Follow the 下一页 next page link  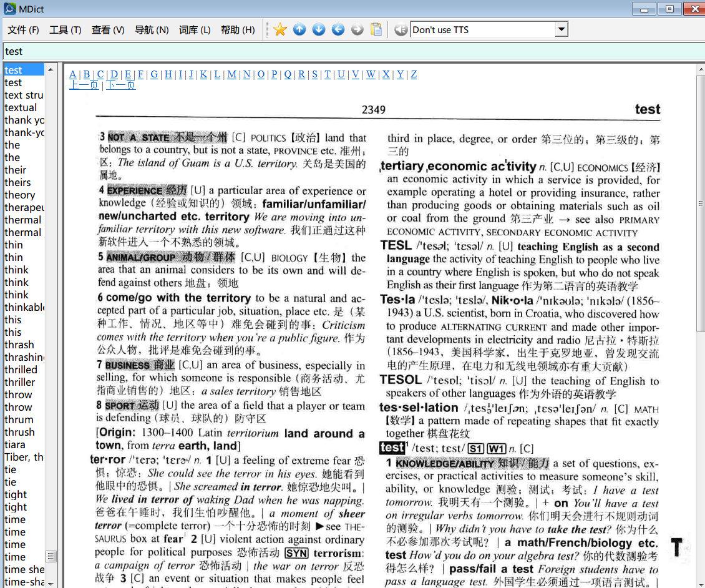point(120,85)
